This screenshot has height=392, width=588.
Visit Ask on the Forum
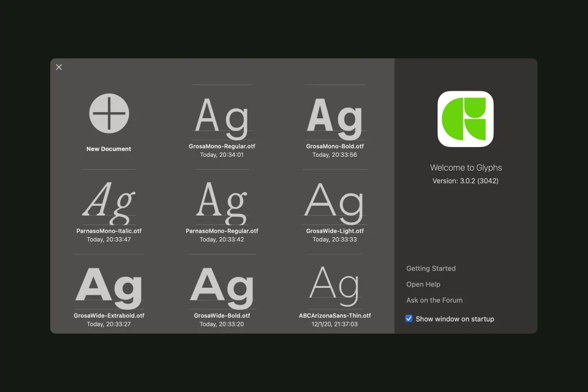(x=434, y=300)
